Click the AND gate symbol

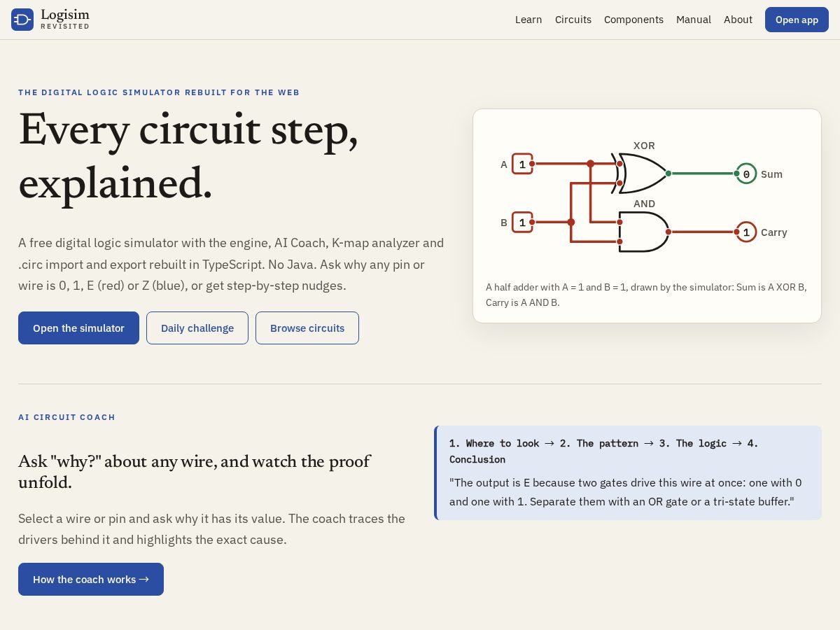[643, 232]
